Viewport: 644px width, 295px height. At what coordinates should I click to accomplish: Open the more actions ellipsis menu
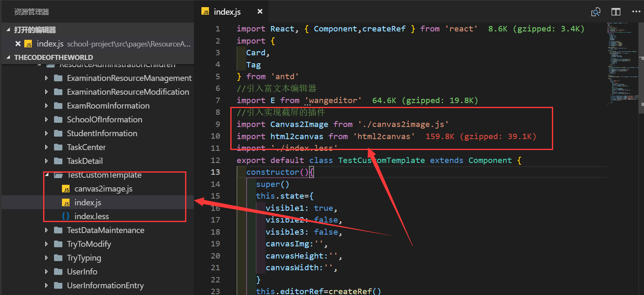(636, 12)
